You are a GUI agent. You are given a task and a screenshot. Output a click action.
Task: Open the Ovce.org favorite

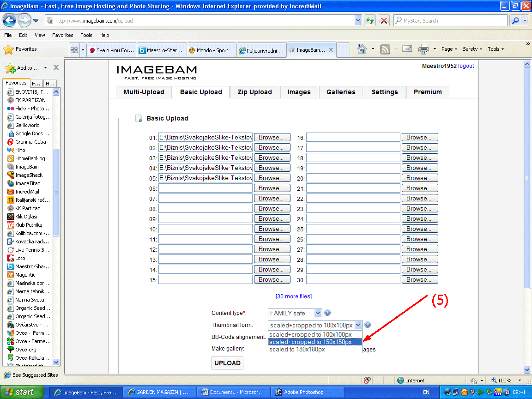[x=22, y=350]
